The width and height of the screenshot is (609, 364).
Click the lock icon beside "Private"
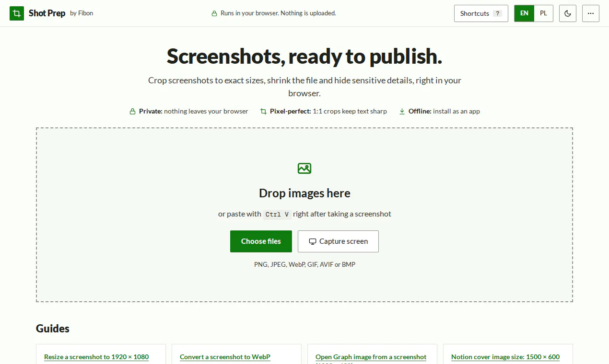[x=132, y=111]
